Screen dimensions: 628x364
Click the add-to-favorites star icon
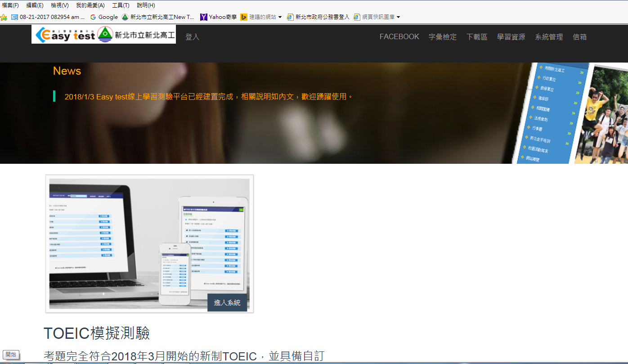pos(4,17)
